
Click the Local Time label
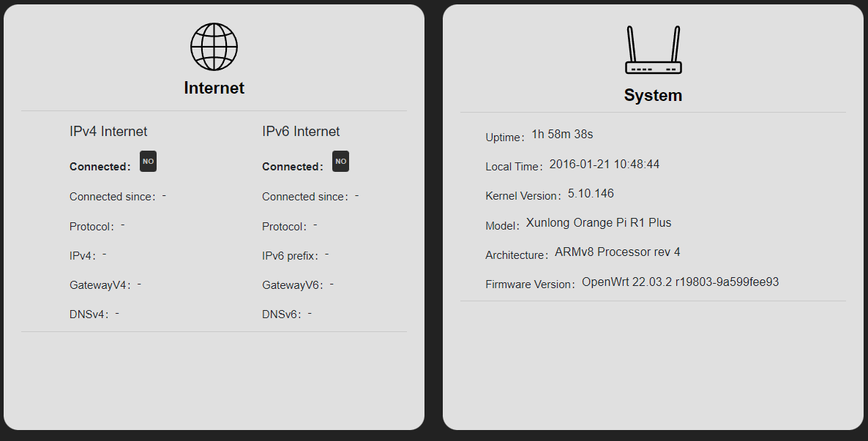515,167
